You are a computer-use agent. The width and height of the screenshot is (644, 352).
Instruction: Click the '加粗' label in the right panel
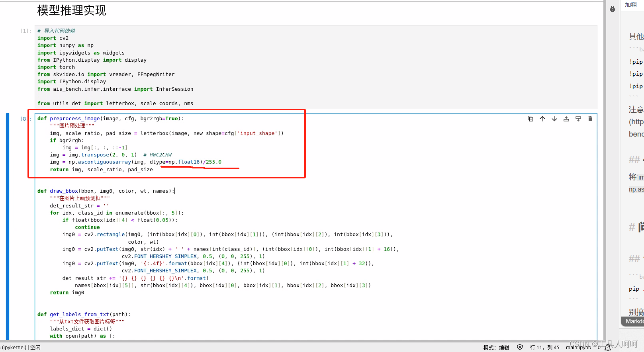pyautogui.click(x=631, y=5)
